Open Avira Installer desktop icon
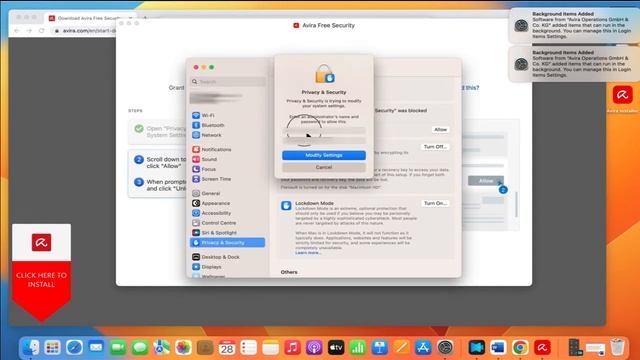Image resolution: width=640 pixels, height=360 pixels. pyautogui.click(x=622, y=98)
